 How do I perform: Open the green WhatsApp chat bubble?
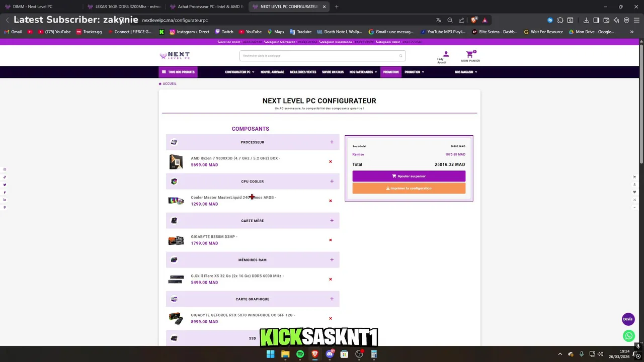[628, 335]
